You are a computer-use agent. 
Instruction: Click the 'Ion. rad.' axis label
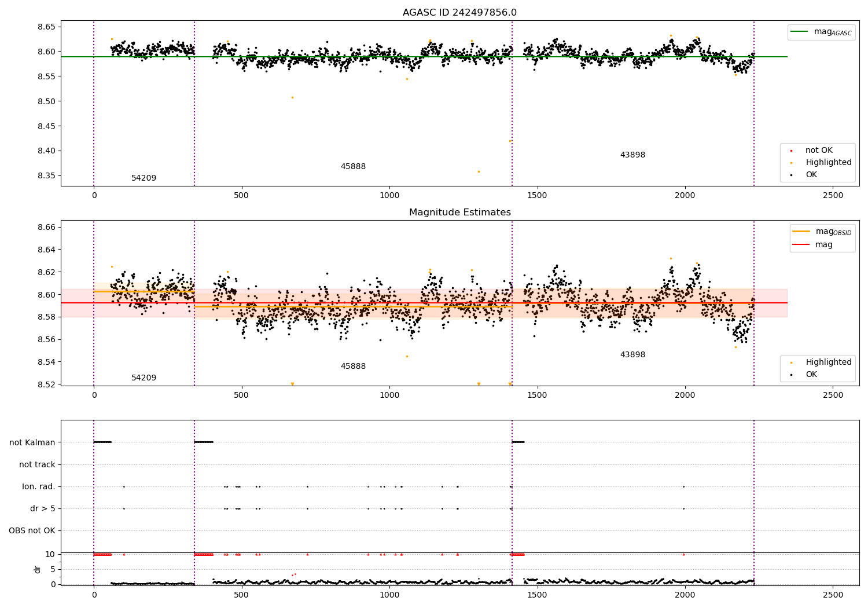(39, 486)
